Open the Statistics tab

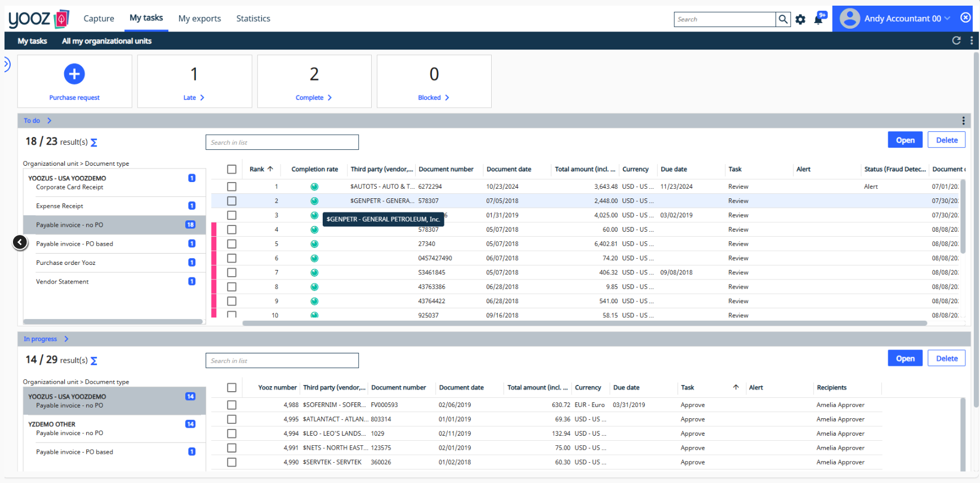coord(253,19)
